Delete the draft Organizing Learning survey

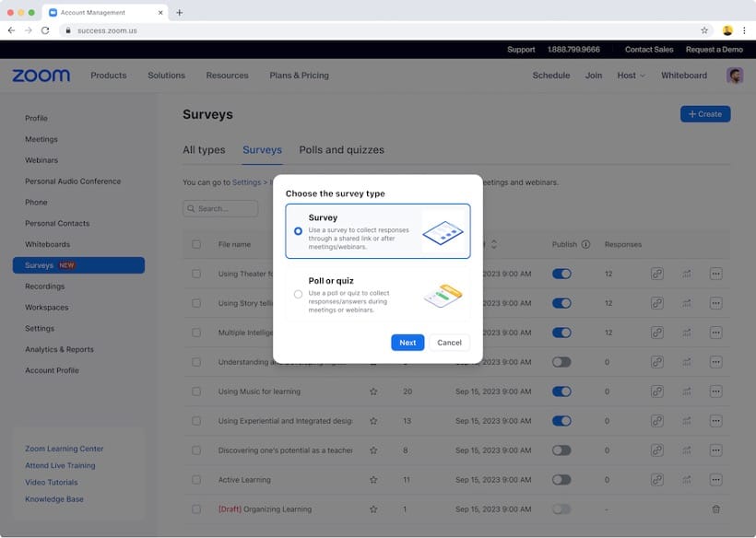(x=715, y=509)
